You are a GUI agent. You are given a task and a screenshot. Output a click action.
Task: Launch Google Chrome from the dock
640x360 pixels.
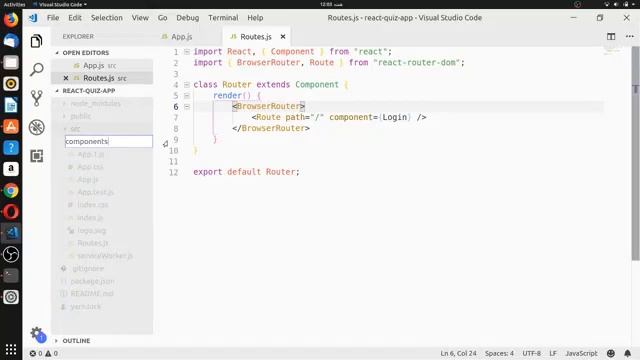11,191
